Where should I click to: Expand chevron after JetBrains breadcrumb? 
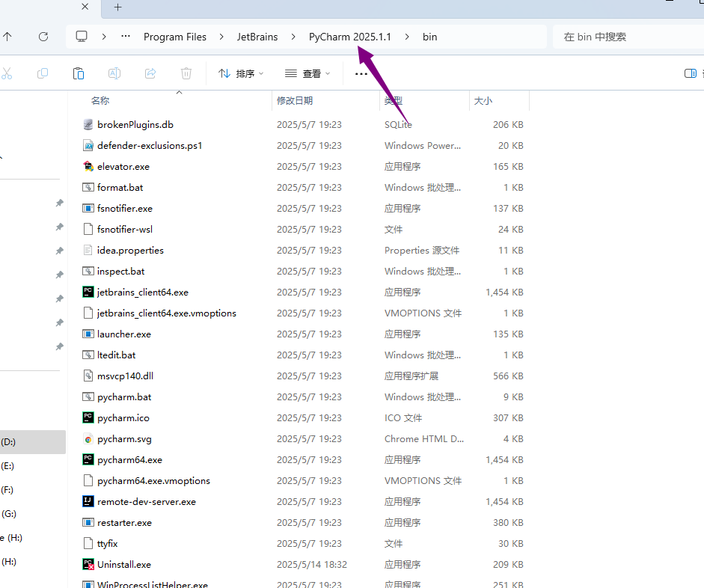pos(293,37)
